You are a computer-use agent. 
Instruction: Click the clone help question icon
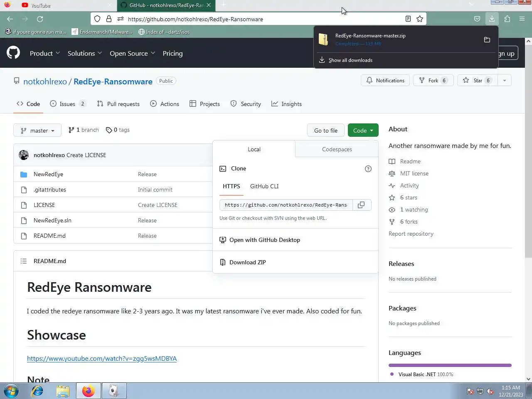[x=368, y=168]
